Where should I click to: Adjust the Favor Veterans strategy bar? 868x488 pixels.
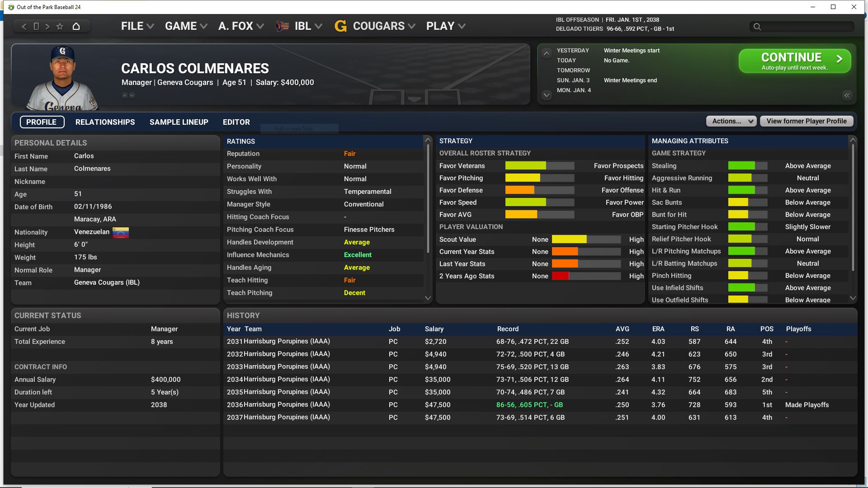539,166
